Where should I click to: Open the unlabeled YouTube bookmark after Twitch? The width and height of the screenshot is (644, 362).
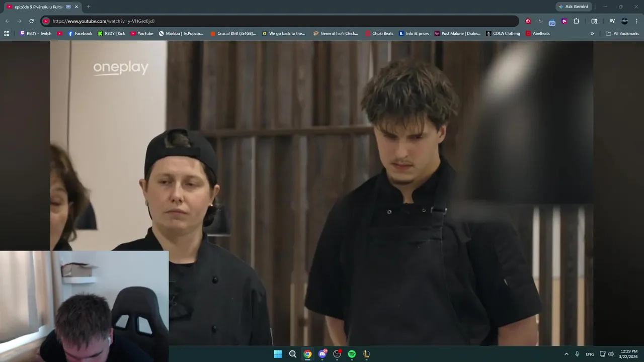click(60, 34)
